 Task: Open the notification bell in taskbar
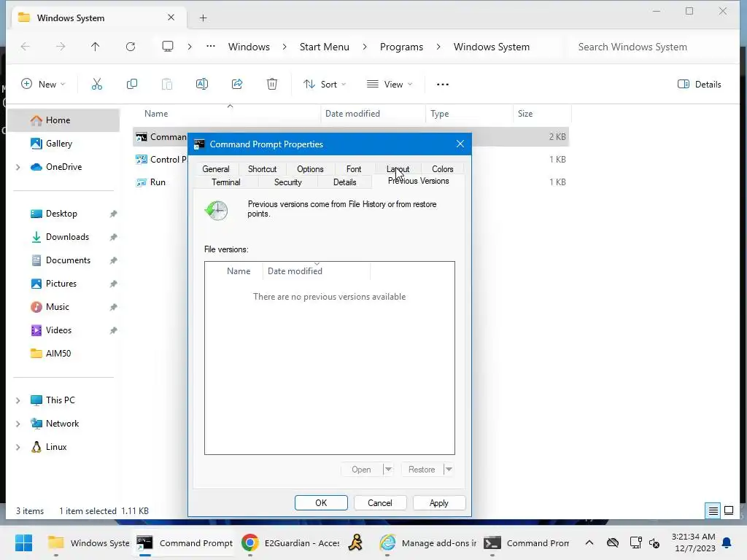(727, 542)
